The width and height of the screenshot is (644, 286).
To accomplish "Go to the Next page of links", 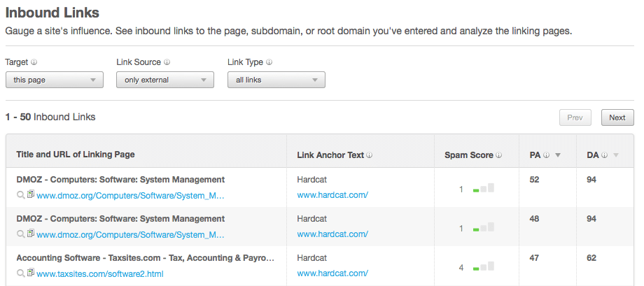I will [x=617, y=117].
